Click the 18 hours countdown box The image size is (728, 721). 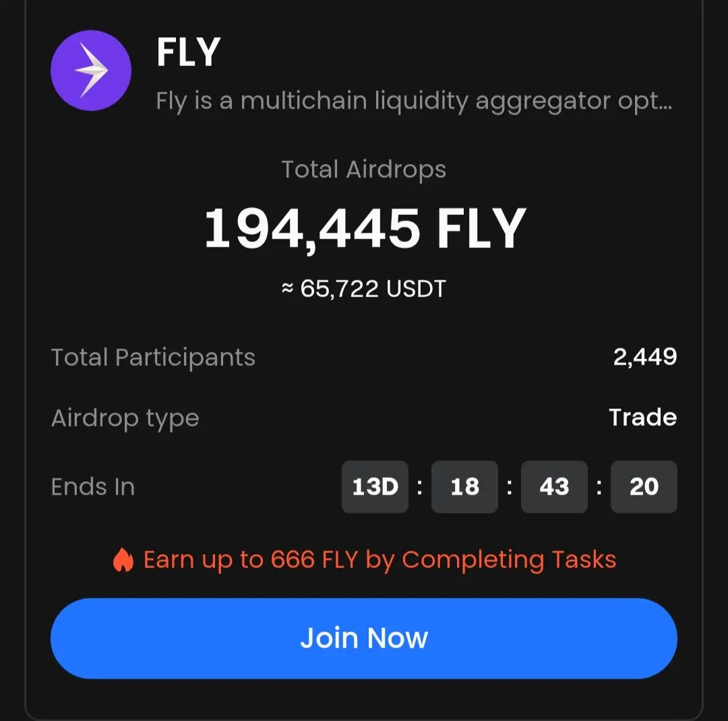tap(464, 487)
